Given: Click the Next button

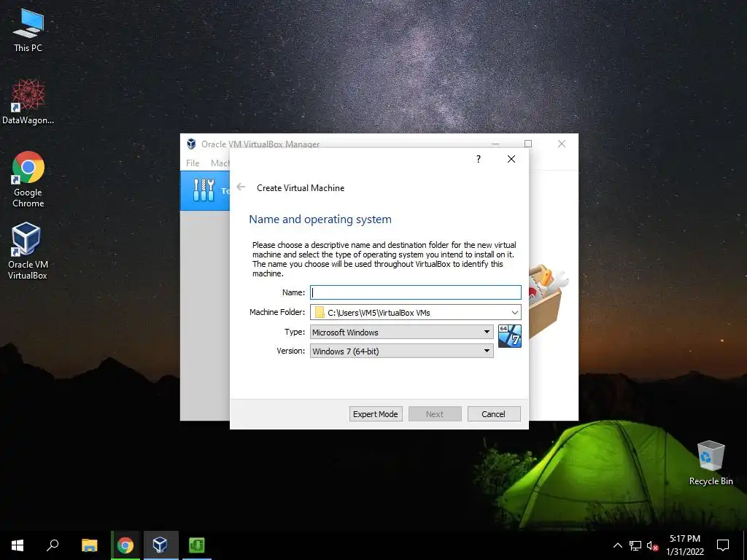Looking at the screenshot, I should point(435,414).
